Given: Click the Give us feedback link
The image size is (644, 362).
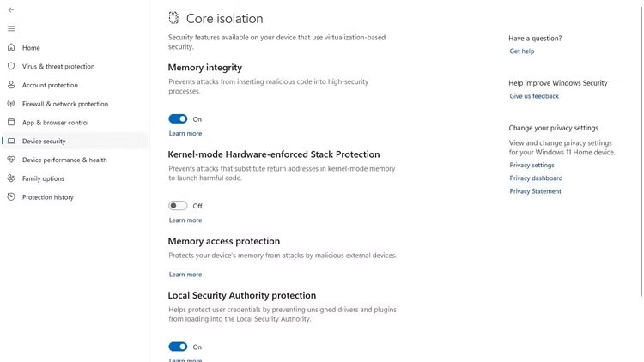Looking at the screenshot, I should (534, 96).
